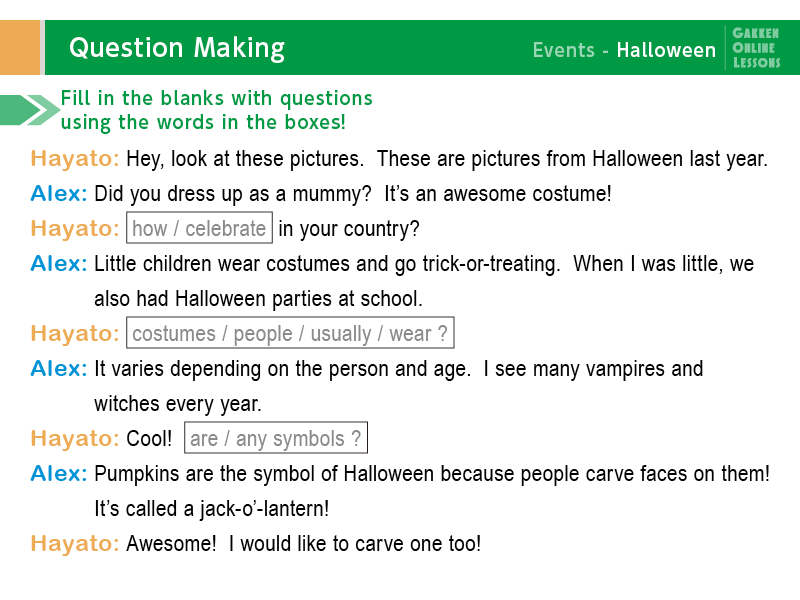Click the 'Question Making' title
The image size is (800, 600).
[x=177, y=48]
